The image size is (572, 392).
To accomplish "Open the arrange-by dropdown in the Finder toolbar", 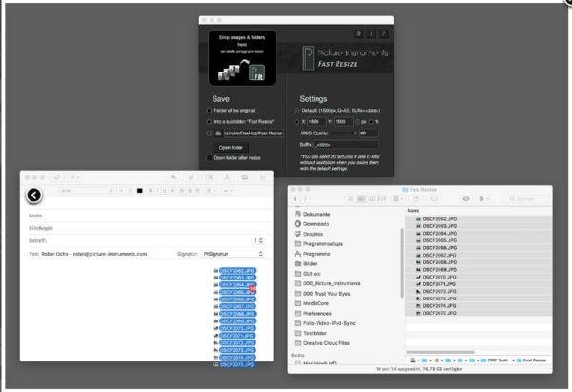I will [x=398, y=199].
